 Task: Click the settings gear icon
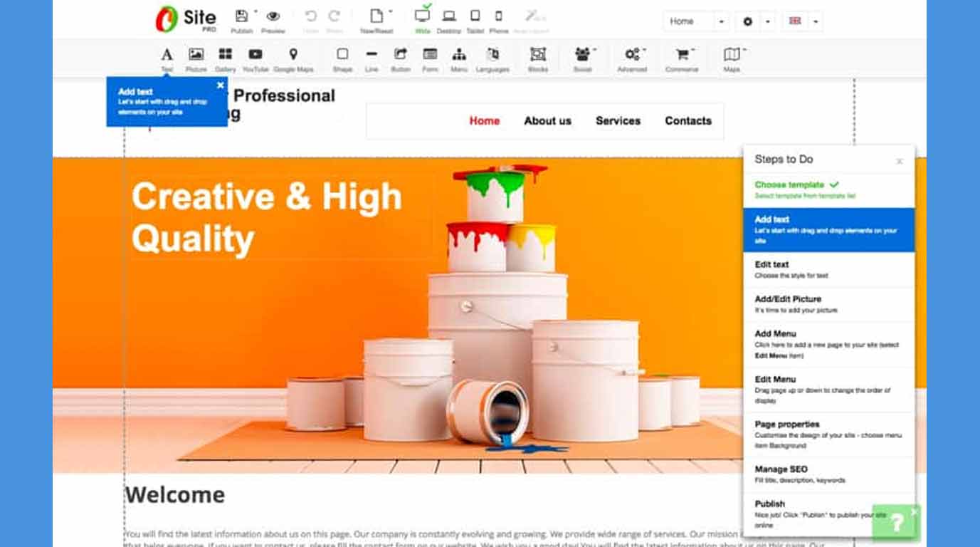pyautogui.click(x=747, y=21)
